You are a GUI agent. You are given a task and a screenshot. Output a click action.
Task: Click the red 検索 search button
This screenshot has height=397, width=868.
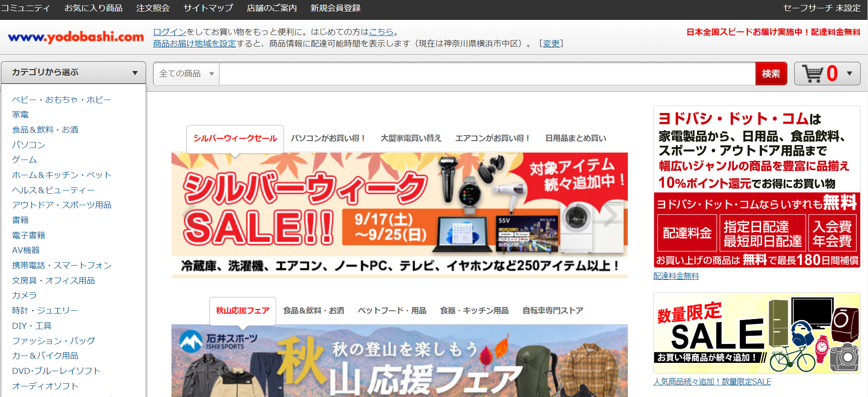coord(771,73)
